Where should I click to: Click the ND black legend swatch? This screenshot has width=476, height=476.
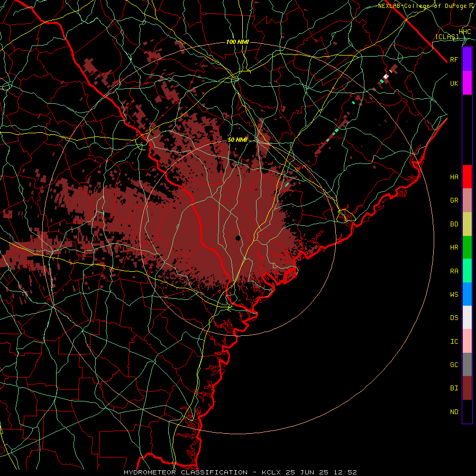click(467, 411)
